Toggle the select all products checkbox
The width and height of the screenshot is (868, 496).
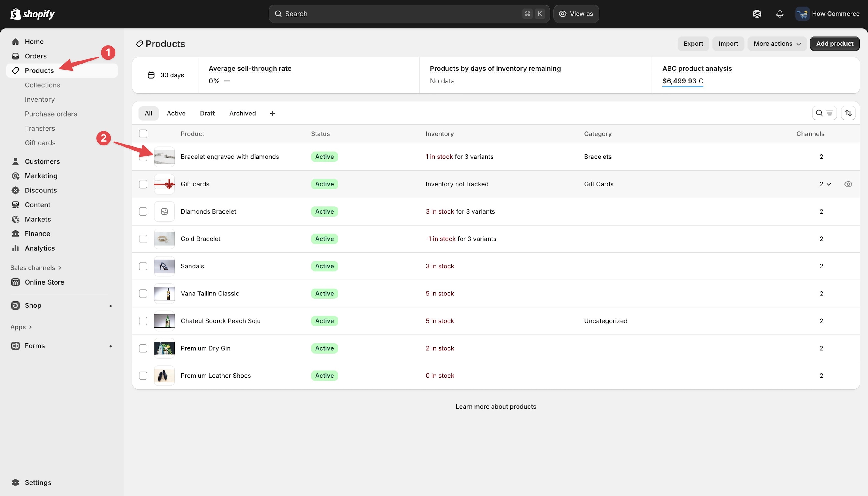click(143, 134)
